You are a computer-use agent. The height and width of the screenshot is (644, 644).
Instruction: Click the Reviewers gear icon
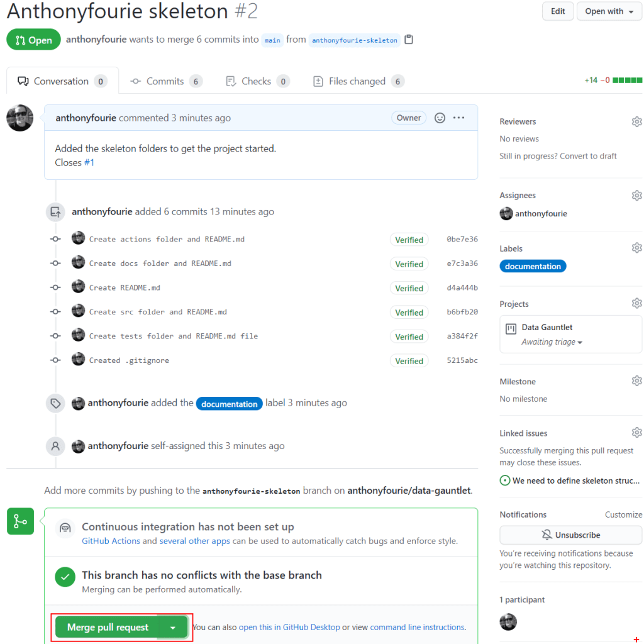click(x=636, y=121)
